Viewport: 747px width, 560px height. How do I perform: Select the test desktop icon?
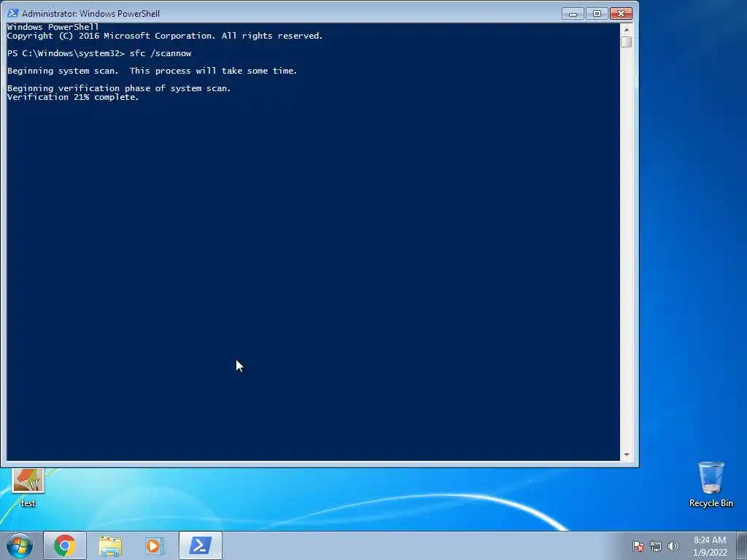point(28,488)
